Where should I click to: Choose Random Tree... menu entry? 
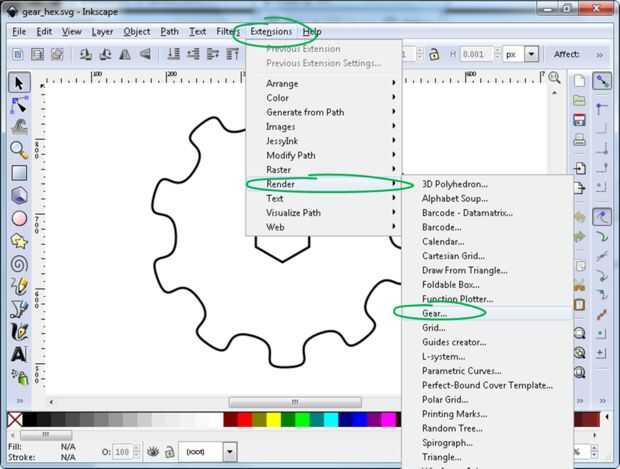pyautogui.click(x=488, y=428)
